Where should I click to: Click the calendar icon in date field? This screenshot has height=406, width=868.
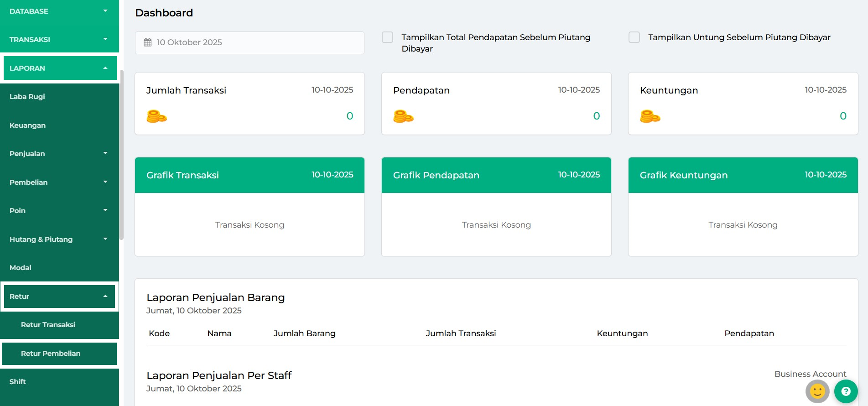point(148,42)
